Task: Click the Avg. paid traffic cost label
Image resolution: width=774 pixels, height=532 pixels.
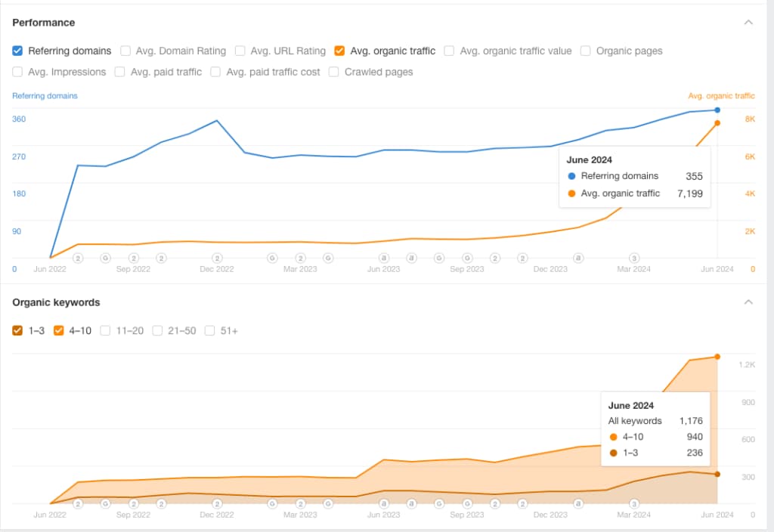Action: click(x=273, y=72)
